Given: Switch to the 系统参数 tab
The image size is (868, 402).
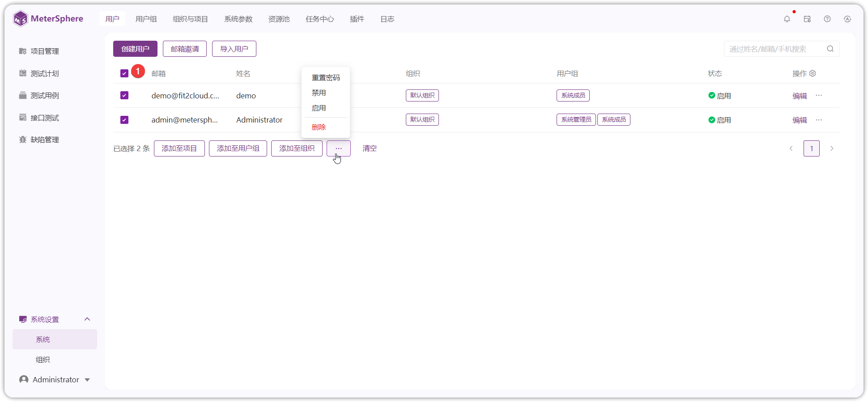Looking at the screenshot, I should click(x=238, y=19).
